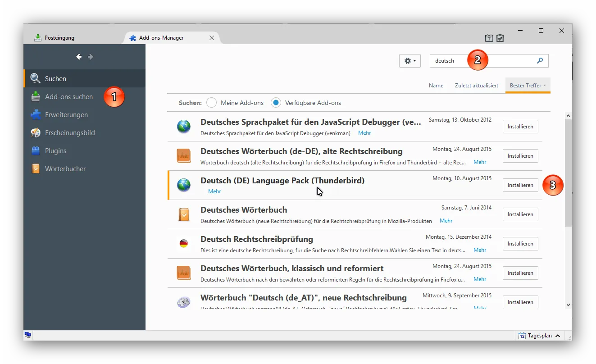596x364 pixels.
Task: Click the scrollbar down arrow
Action: [568, 305]
